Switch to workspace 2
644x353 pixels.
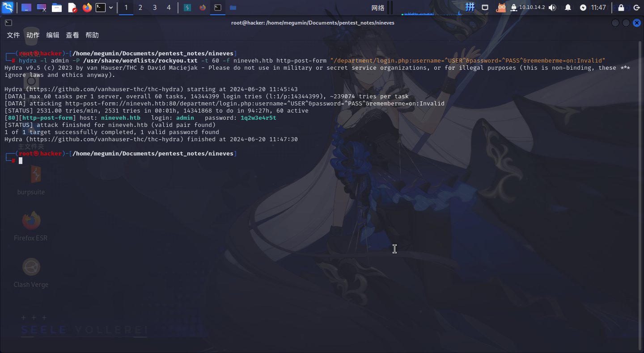[x=140, y=8]
